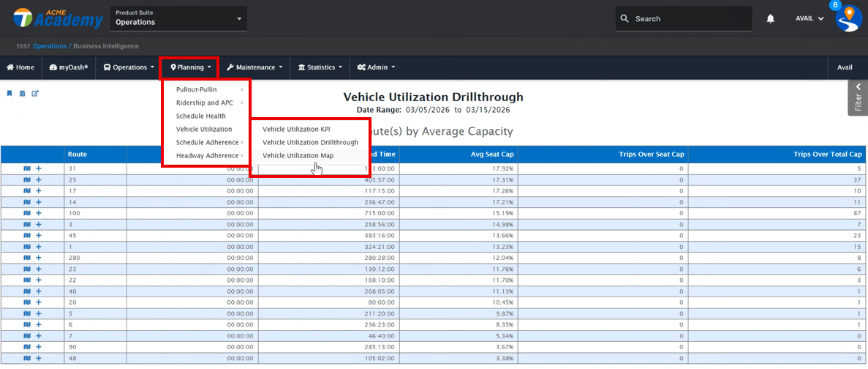
Task: Expand the Filter side panel
Action: [x=858, y=98]
